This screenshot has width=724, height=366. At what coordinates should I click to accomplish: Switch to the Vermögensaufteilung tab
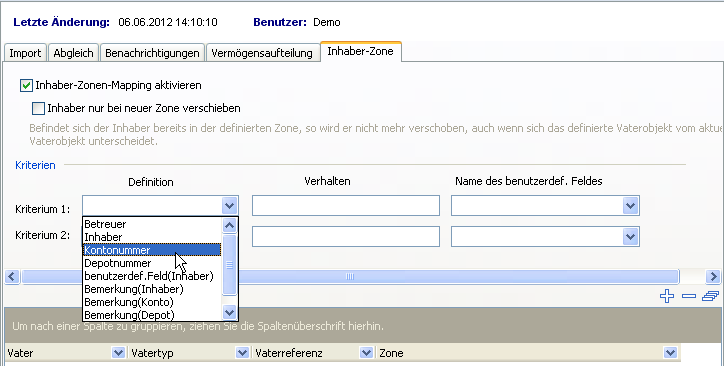(262, 53)
